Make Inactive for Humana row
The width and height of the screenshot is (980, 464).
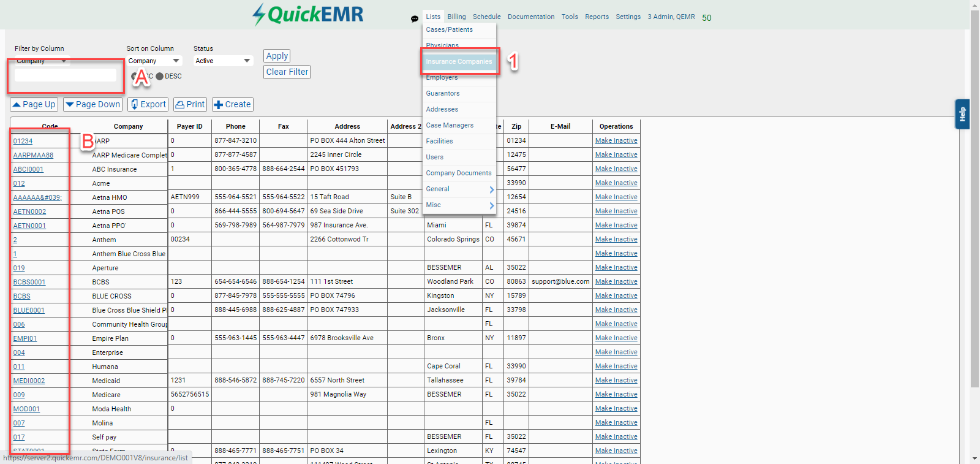(616, 367)
